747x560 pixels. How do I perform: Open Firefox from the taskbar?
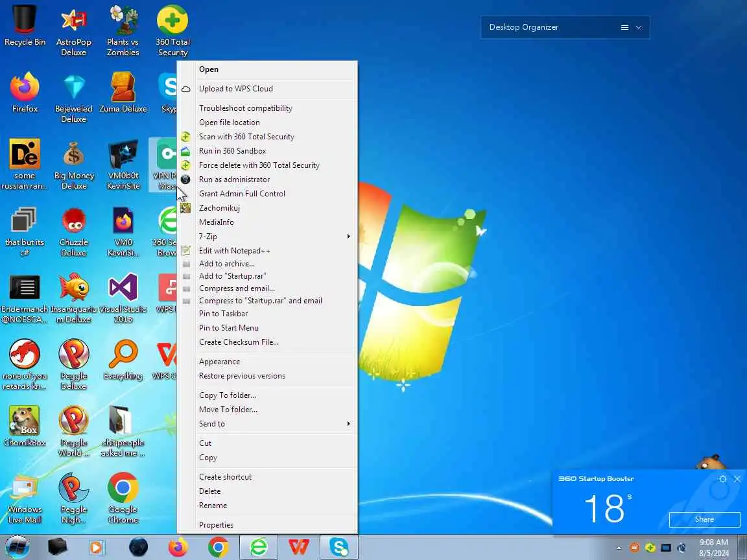tap(178, 548)
